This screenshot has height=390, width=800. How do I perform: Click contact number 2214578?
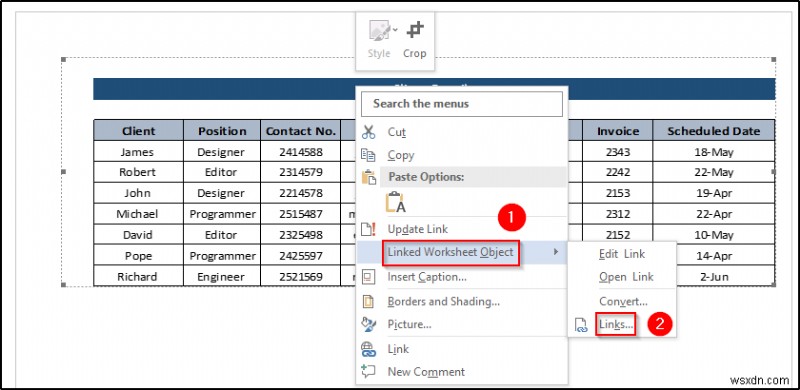[x=301, y=193]
